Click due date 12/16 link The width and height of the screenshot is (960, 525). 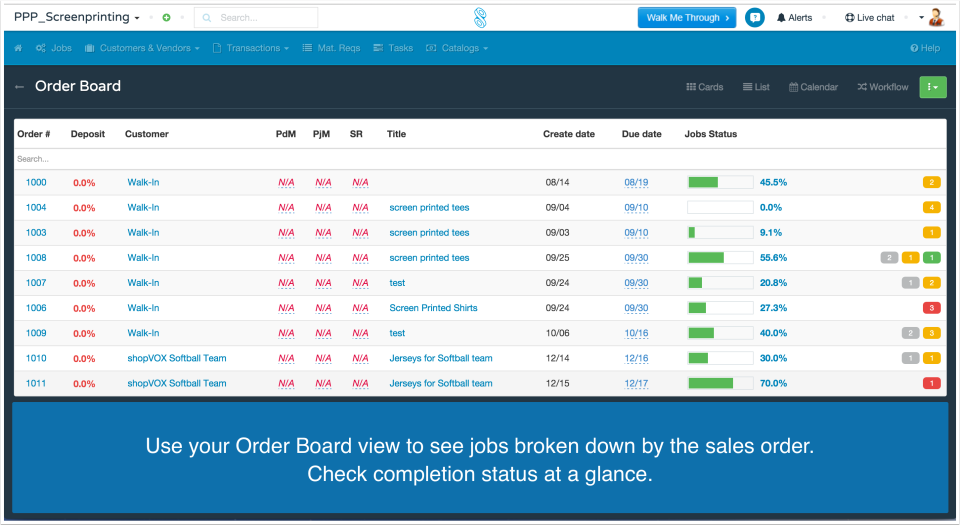coord(636,358)
